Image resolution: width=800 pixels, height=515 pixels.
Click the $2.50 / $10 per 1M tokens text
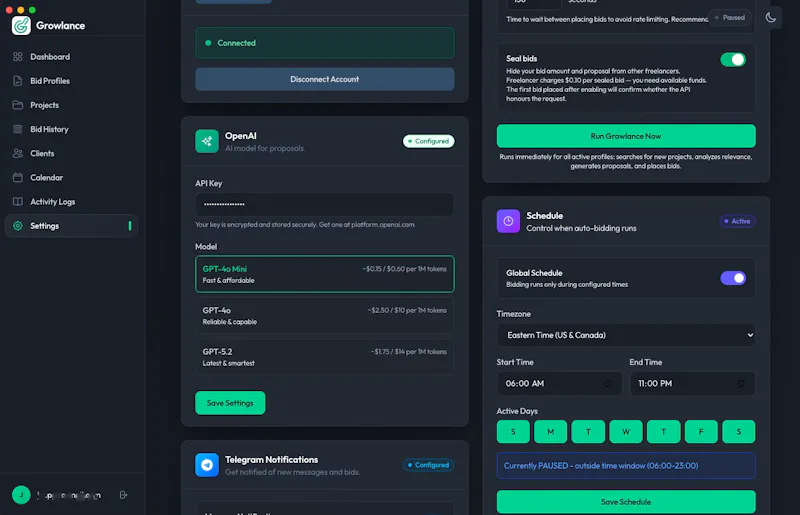click(407, 310)
